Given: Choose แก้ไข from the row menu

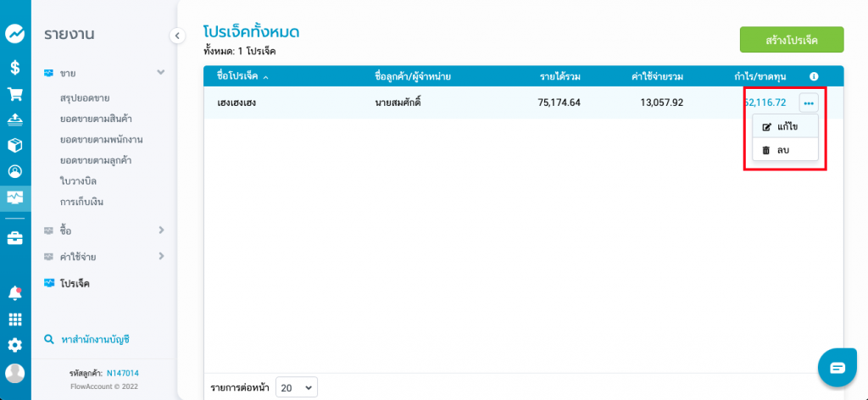Looking at the screenshot, I should (785, 126).
